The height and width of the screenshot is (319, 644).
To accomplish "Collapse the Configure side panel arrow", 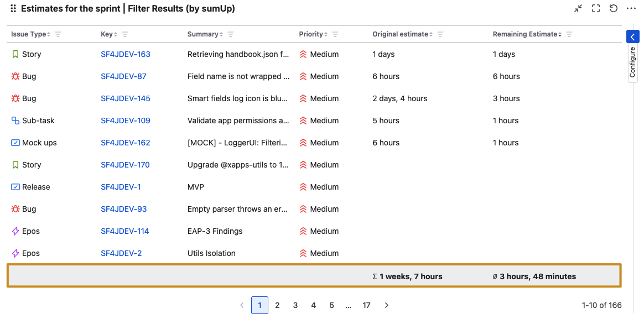I will point(633,36).
